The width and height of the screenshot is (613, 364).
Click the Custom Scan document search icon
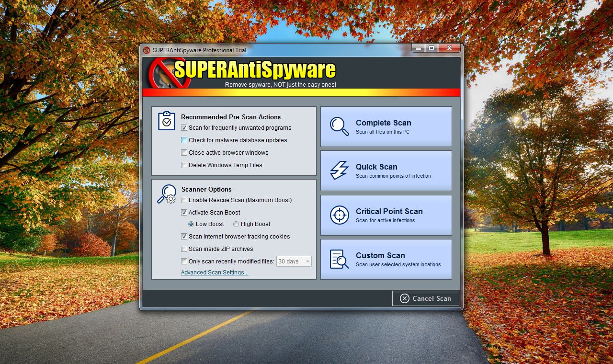coord(339,259)
